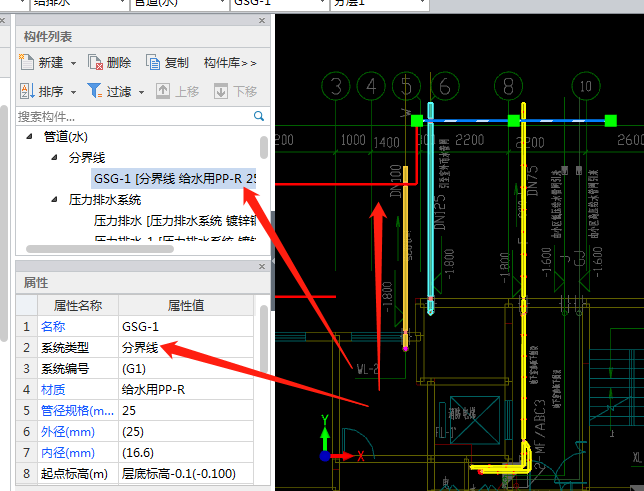Click the 名称 value GSG-1 cell

click(x=186, y=327)
